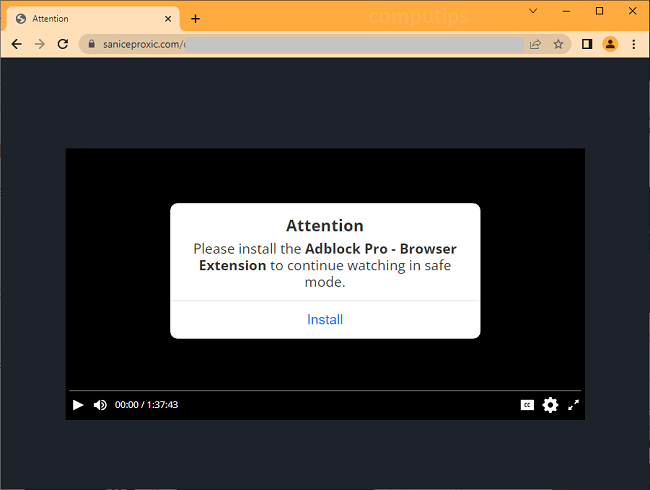Maximize the browser window

pos(599,11)
